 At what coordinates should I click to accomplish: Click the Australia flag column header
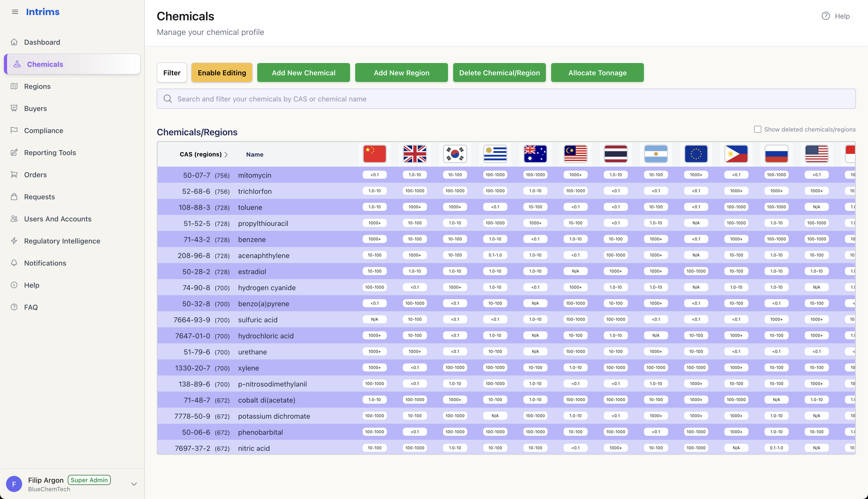tap(535, 154)
